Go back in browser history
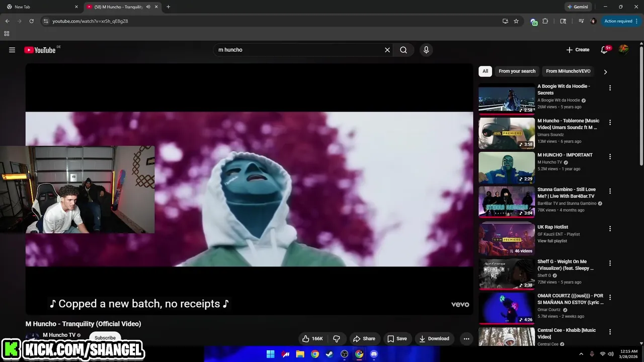This screenshot has width=644, height=362. click(7, 21)
